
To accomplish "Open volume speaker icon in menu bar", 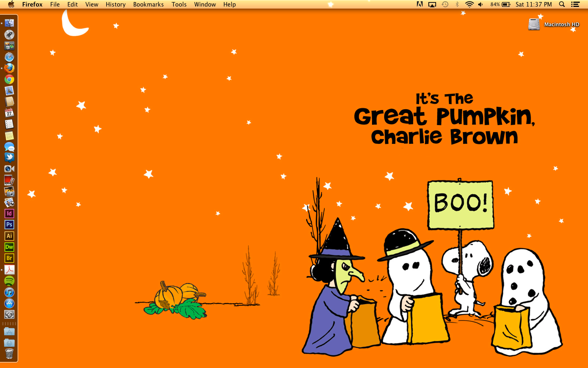I will click(x=481, y=4).
